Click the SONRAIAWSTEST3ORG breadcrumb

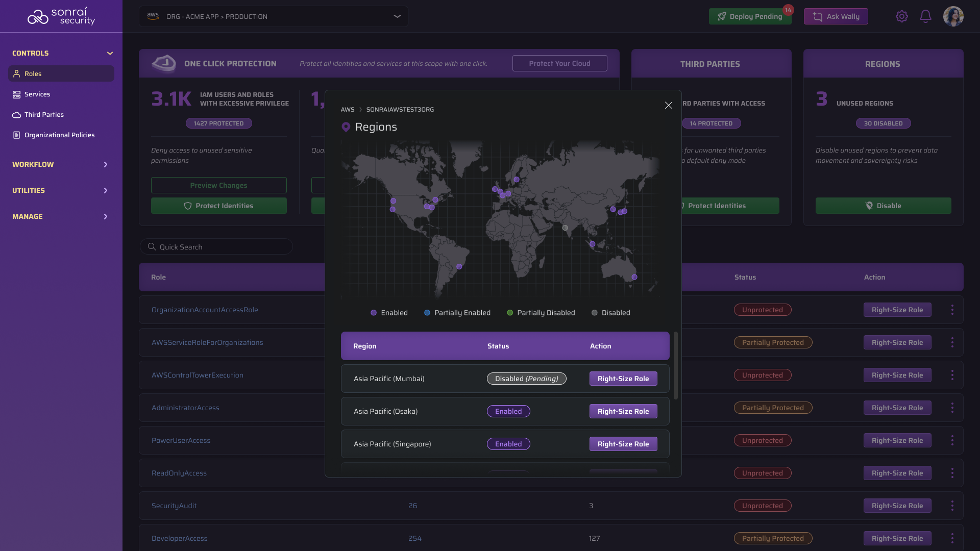tap(400, 110)
